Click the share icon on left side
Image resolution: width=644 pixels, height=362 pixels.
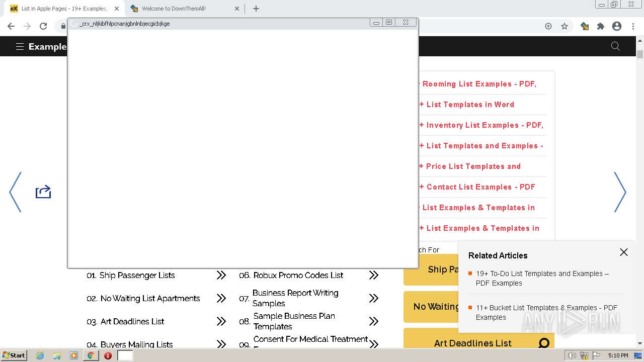(43, 192)
